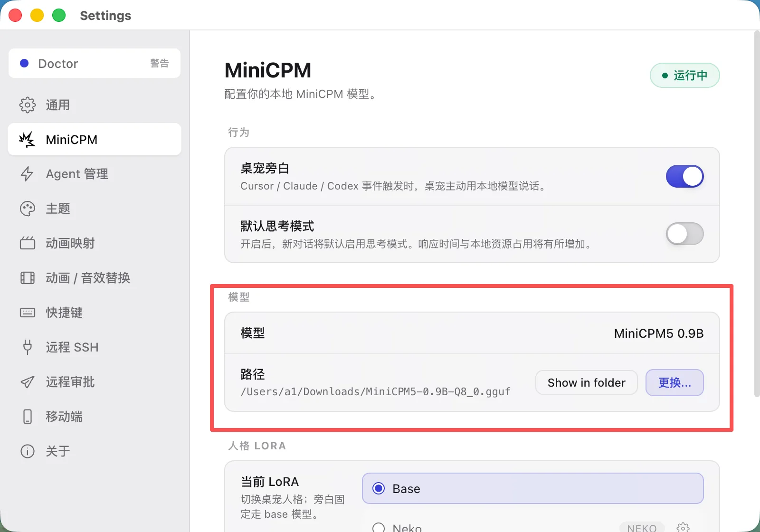This screenshot has width=760, height=532.
Task: Click the NEKO tag badge
Action: click(642, 527)
